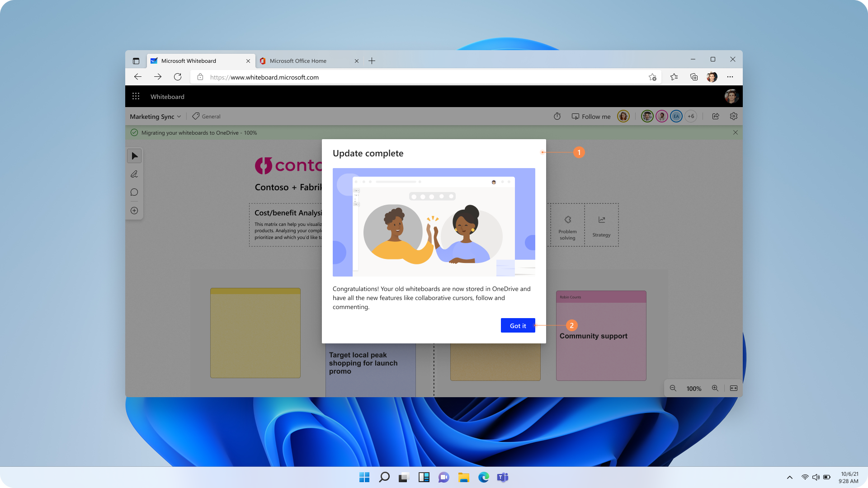
Task: Open the browser Settings and more menu
Action: coord(730,77)
